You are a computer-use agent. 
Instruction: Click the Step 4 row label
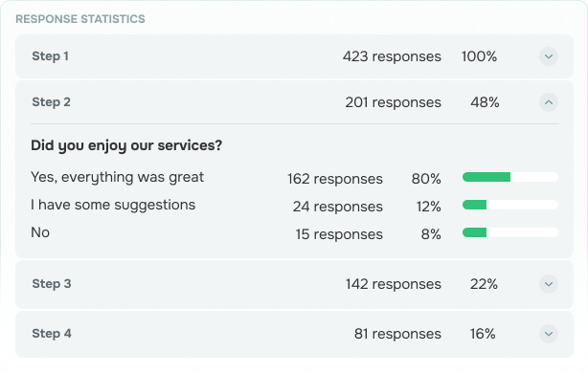(52, 333)
